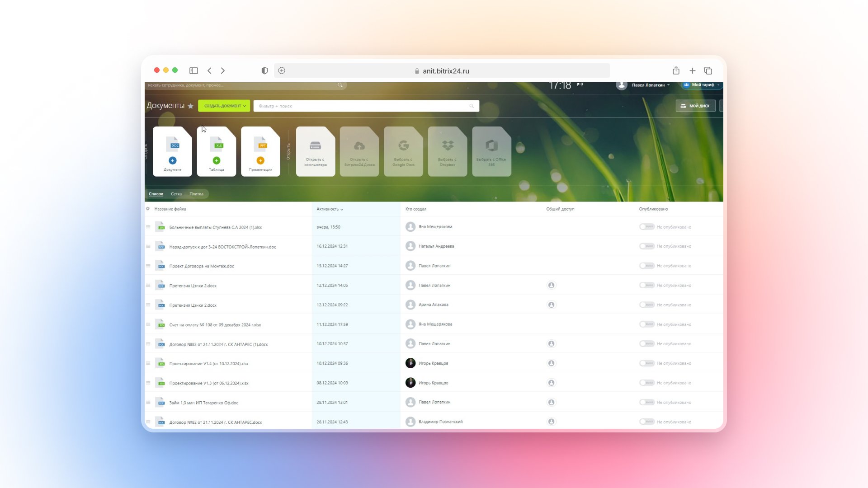Toggle publication for Проект Договора на Монтаж.doc

point(647,266)
